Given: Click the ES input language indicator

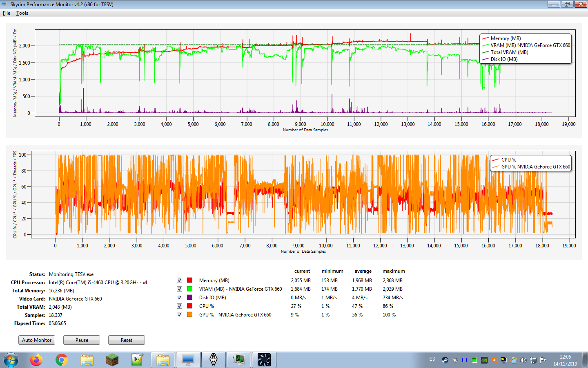Looking at the screenshot, I should pyautogui.click(x=432, y=359).
